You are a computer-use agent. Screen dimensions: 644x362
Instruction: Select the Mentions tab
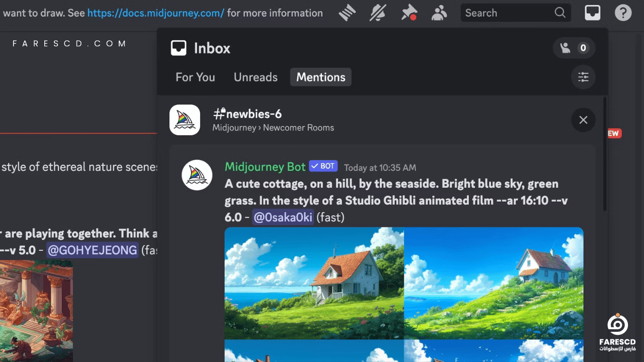click(321, 77)
